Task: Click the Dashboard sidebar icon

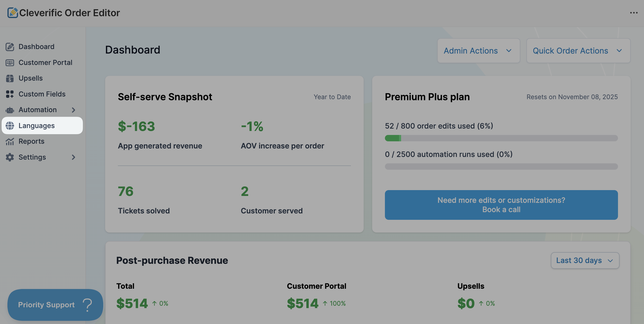Action: tap(10, 47)
